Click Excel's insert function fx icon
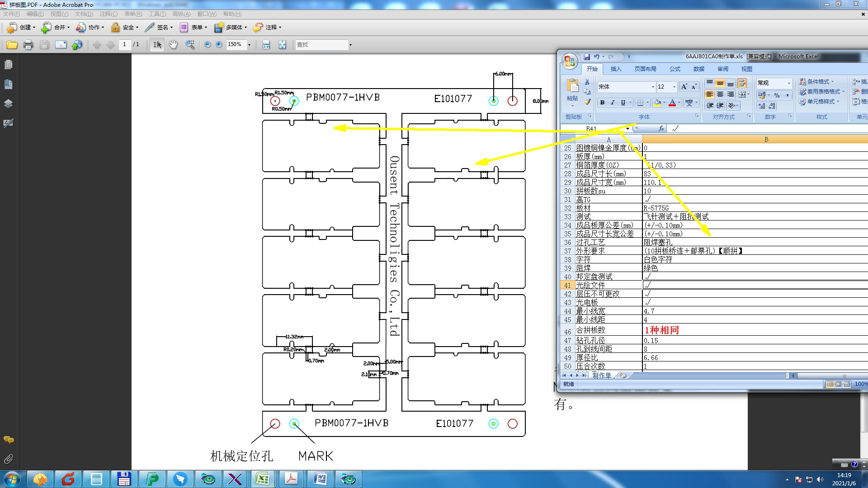868x488 pixels. [661, 128]
